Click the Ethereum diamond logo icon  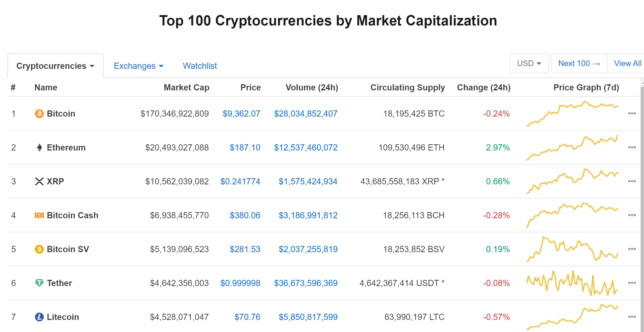pos(39,147)
